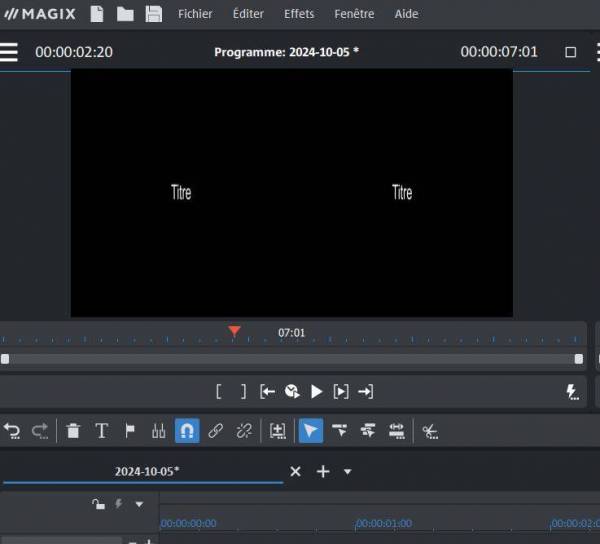Click the right handle of preview zoom bar
Image resolution: width=600 pixels, height=544 pixels.
pos(579,359)
